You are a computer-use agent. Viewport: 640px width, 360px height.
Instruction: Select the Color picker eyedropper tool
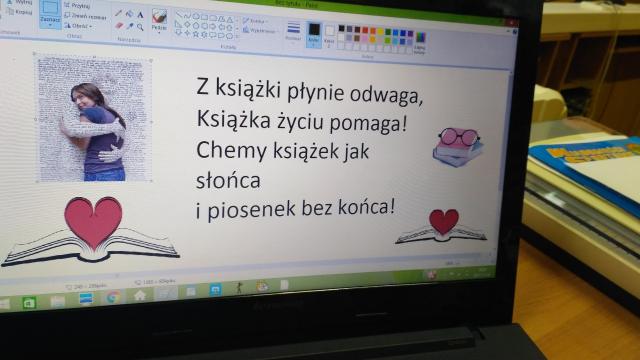[x=130, y=26]
